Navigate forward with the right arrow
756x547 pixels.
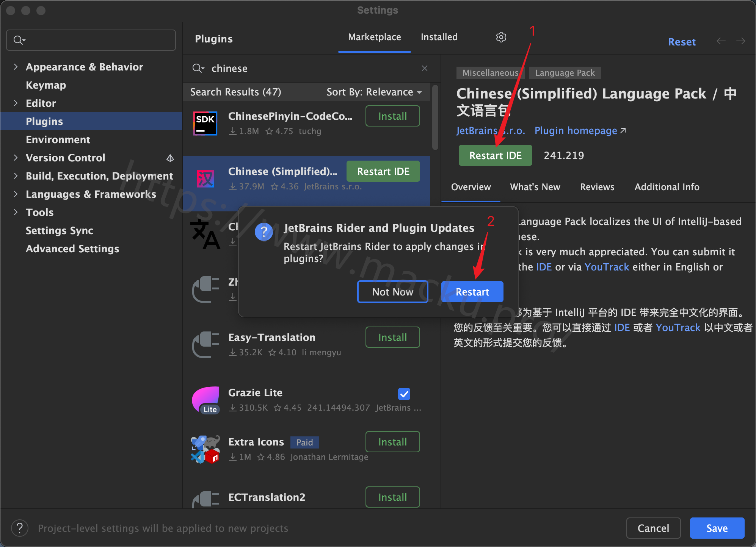point(741,41)
